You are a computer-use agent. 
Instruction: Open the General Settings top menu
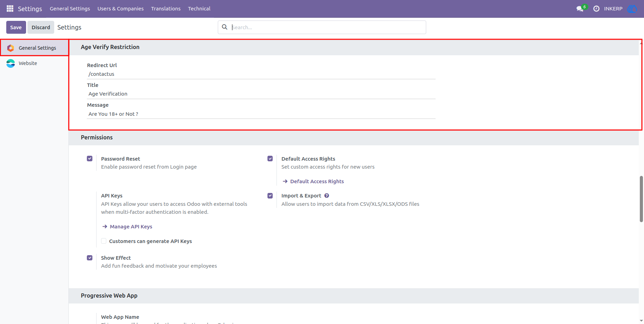(x=70, y=9)
